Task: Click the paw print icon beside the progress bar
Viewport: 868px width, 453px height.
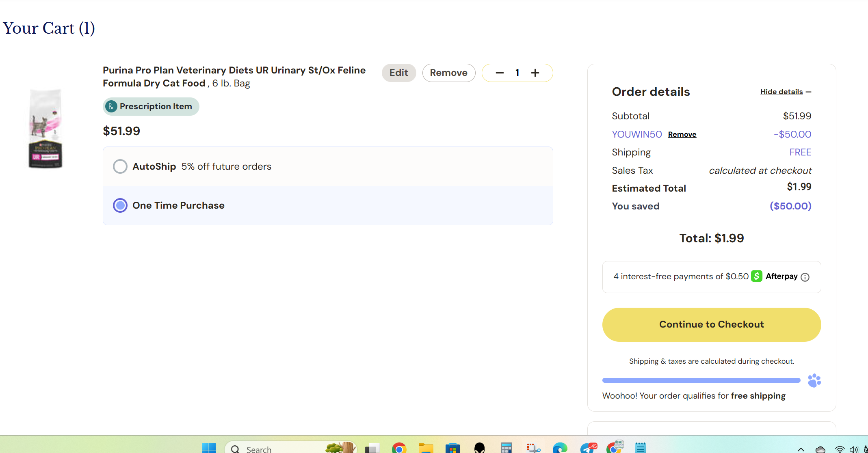Action: coord(814,380)
